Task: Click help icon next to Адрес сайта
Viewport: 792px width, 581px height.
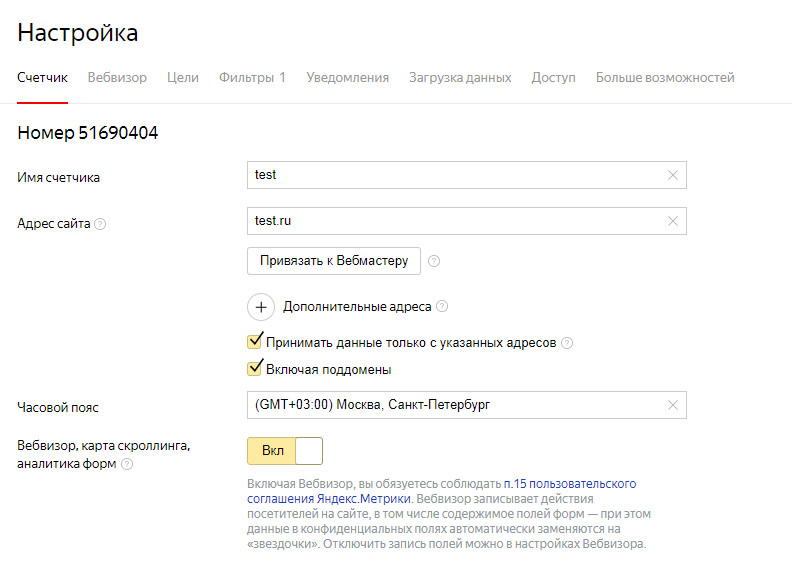Action: (100, 224)
